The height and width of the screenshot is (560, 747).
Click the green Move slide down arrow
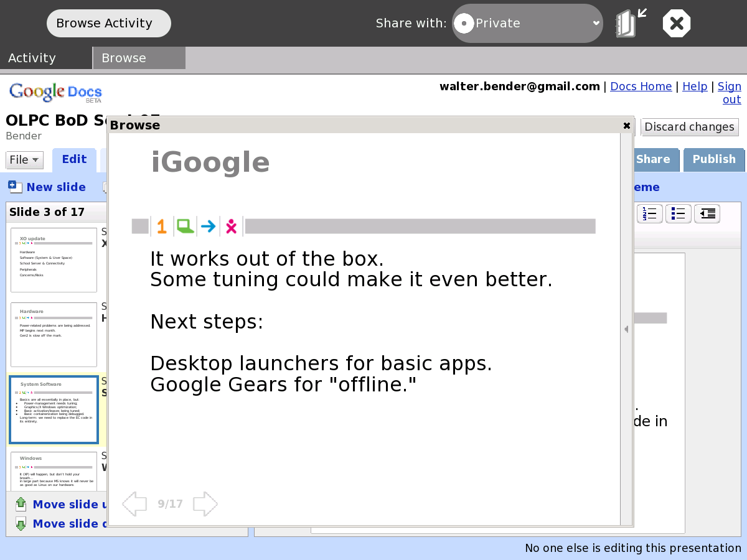point(21,524)
